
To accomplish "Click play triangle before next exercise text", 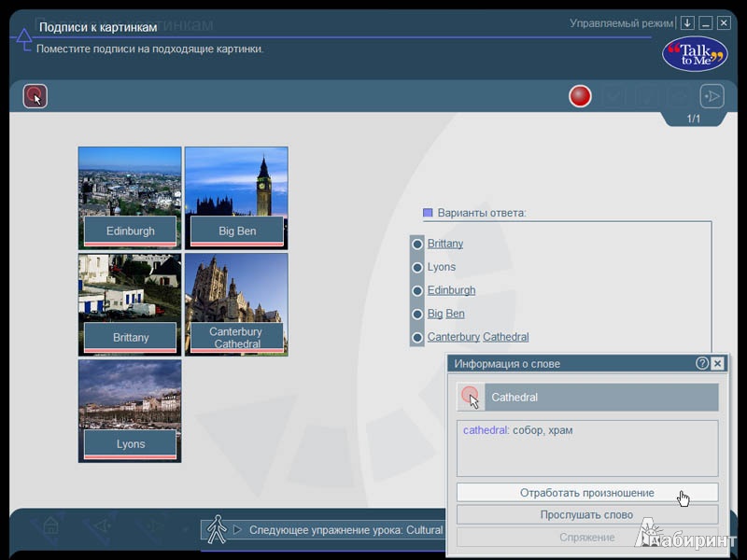I will (237, 529).
